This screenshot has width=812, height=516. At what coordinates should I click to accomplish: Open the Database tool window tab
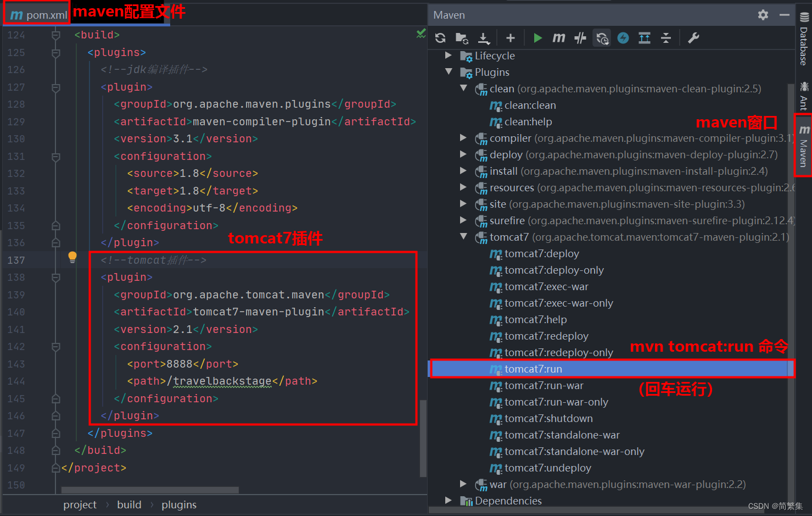pyautogui.click(x=804, y=38)
